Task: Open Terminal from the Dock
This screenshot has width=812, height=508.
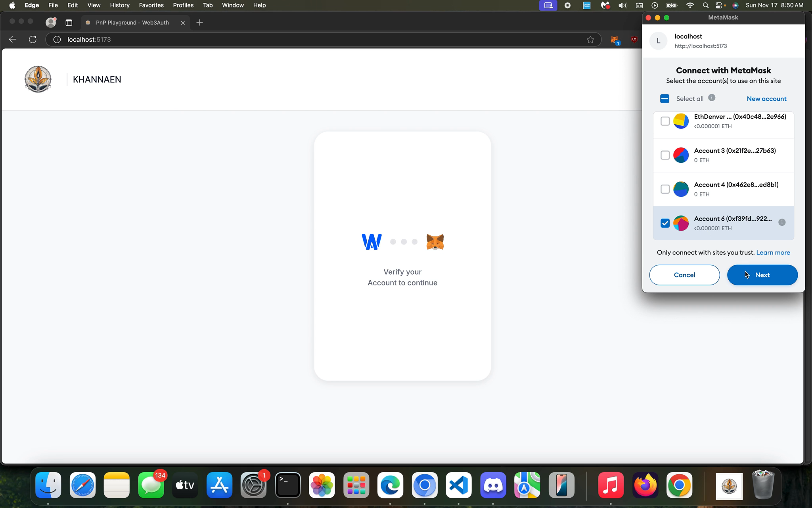Action: click(288, 485)
